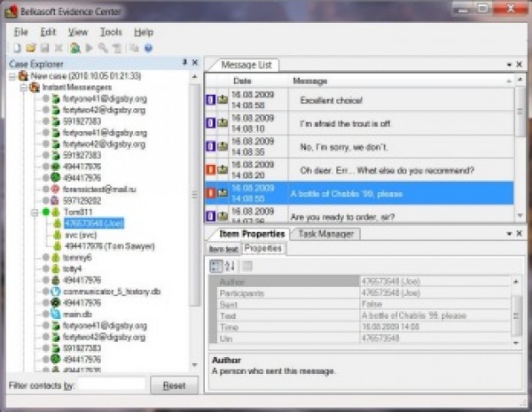Open the Edit menu
This screenshot has height=412, width=532.
coord(48,32)
